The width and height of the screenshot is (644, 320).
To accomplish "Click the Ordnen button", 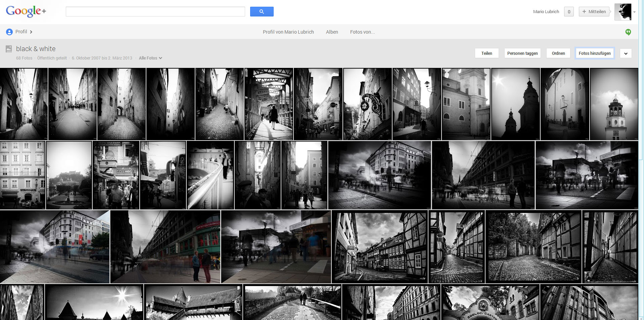I will tap(558, 53).
